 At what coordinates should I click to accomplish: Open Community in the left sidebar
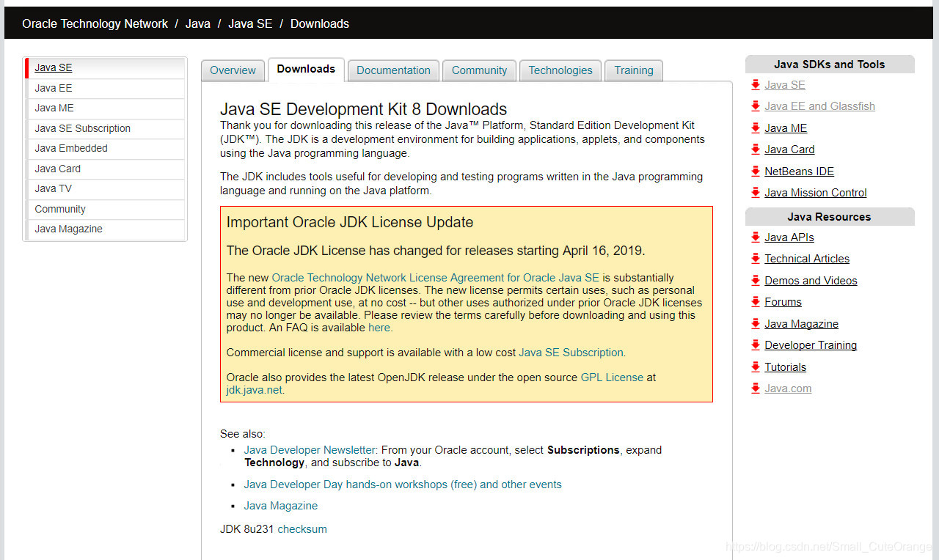click(x=105, y=209)
